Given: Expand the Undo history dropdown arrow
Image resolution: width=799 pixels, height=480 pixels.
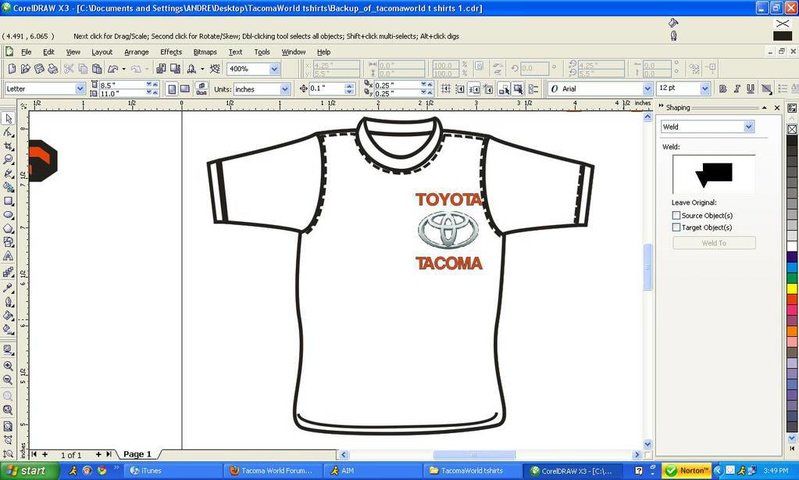Looking at the screenshot, I should coord(124,68).
